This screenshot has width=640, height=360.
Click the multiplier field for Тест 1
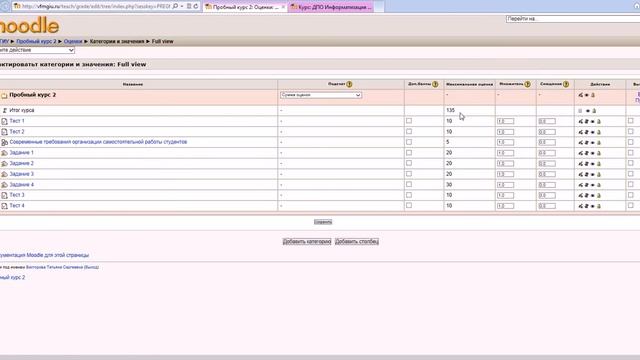coord(505,121)
